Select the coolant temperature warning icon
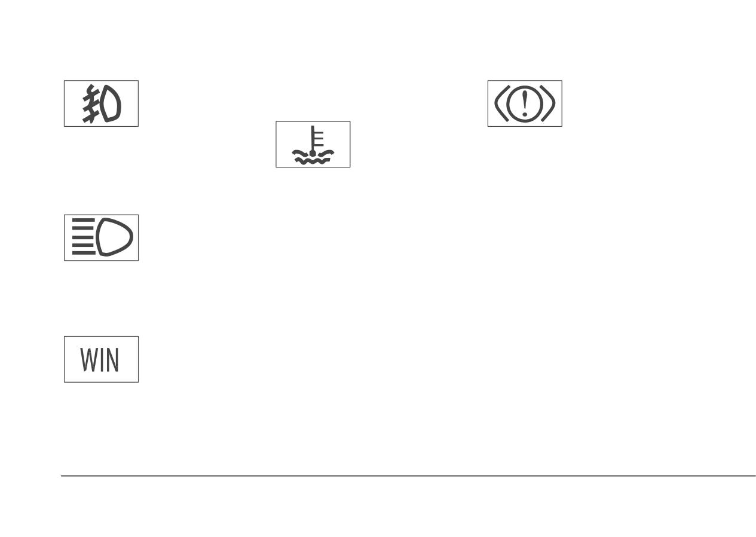 (x=313, y=145)
